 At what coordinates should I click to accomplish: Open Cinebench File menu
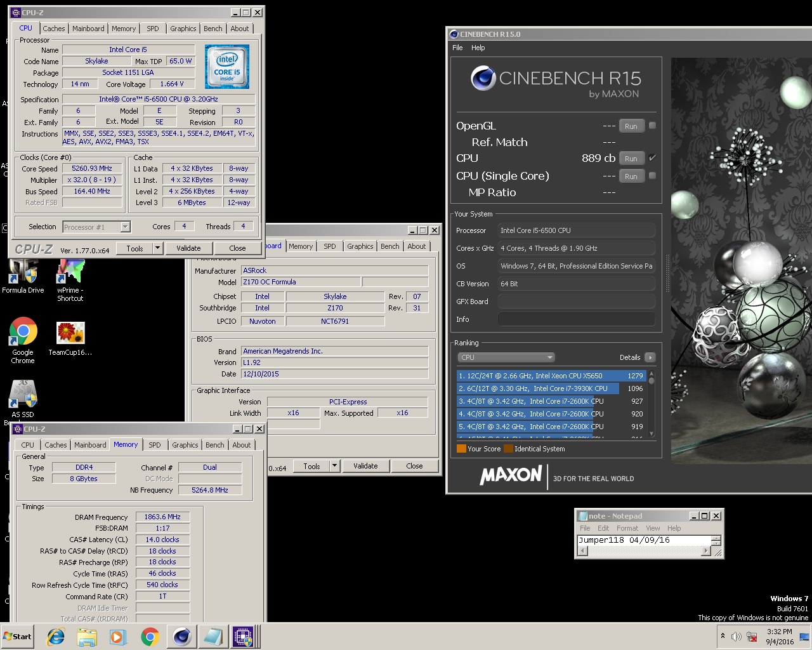click(x=457, y=48)
